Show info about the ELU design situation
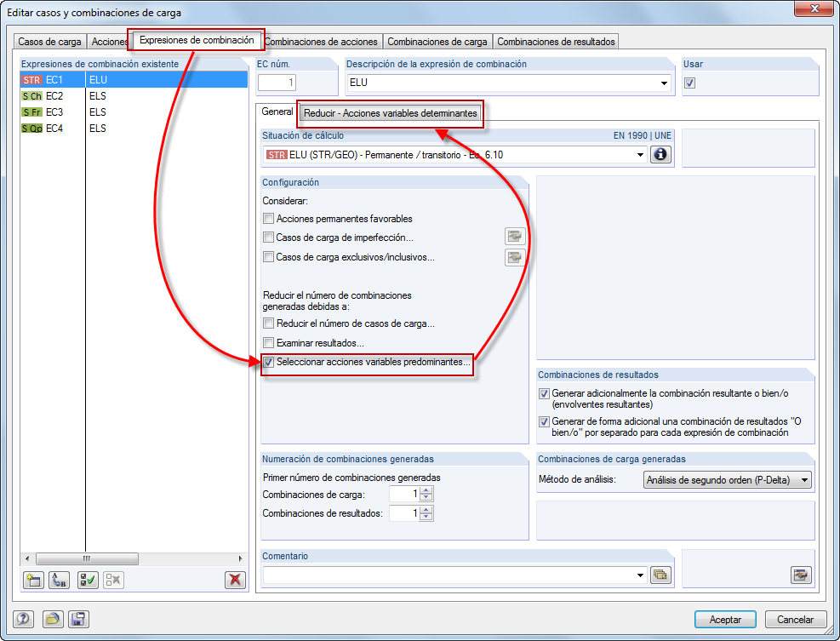The image size is (840, 641). tap(661, 155)
